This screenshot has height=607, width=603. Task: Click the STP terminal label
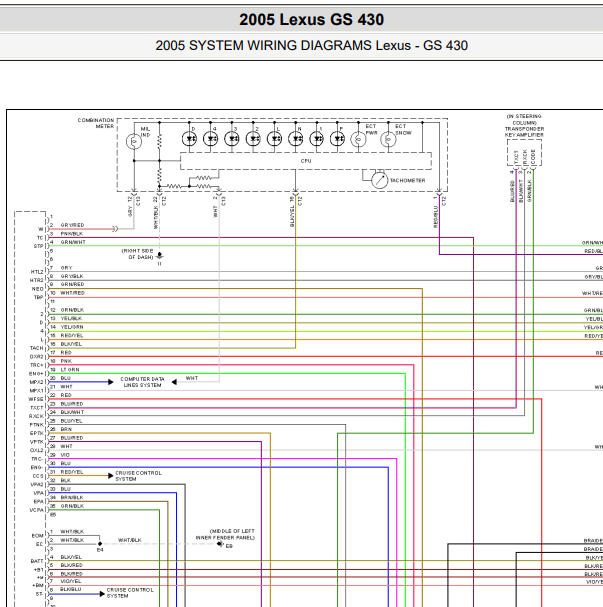pyautogui.click(x=39, y=246)
